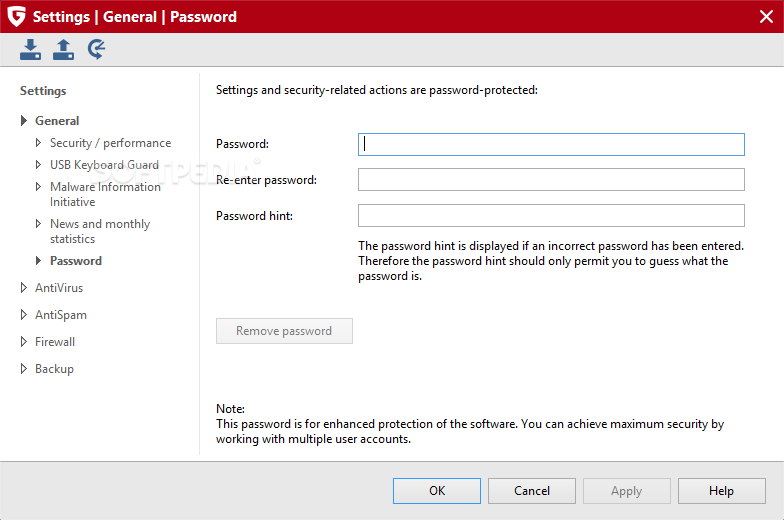Click the G DATA shield logo
Screen dimensions: 784x520
tap(16, 16)
